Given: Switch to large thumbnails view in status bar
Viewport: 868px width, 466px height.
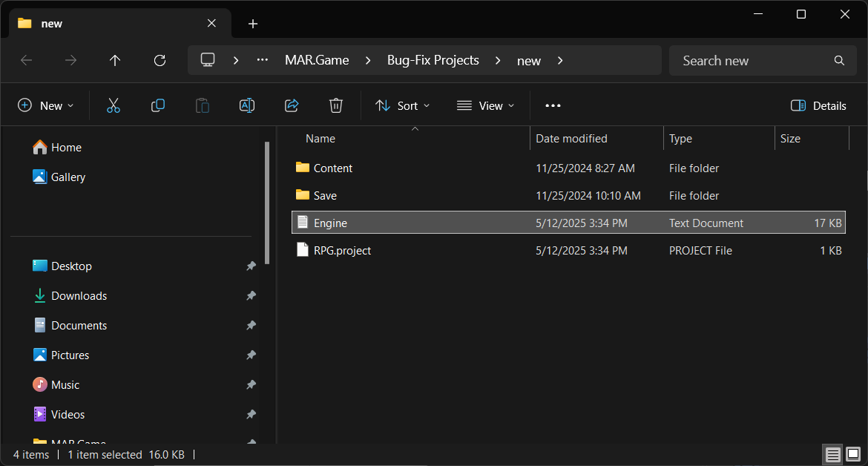Looking at the screenshot, I should pos(853,454).
